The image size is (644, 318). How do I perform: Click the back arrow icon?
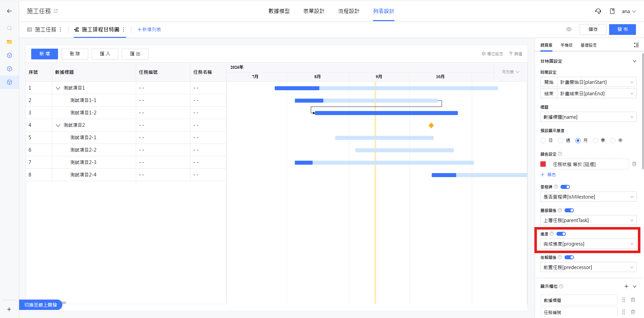point(9,11)
